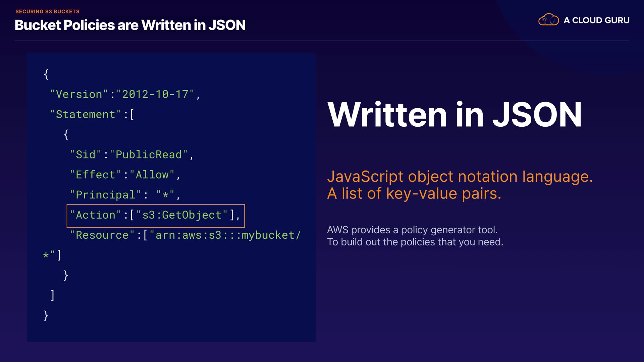
Task: Click the AWS policy generator tool sentence
Action: pos(412,230)
